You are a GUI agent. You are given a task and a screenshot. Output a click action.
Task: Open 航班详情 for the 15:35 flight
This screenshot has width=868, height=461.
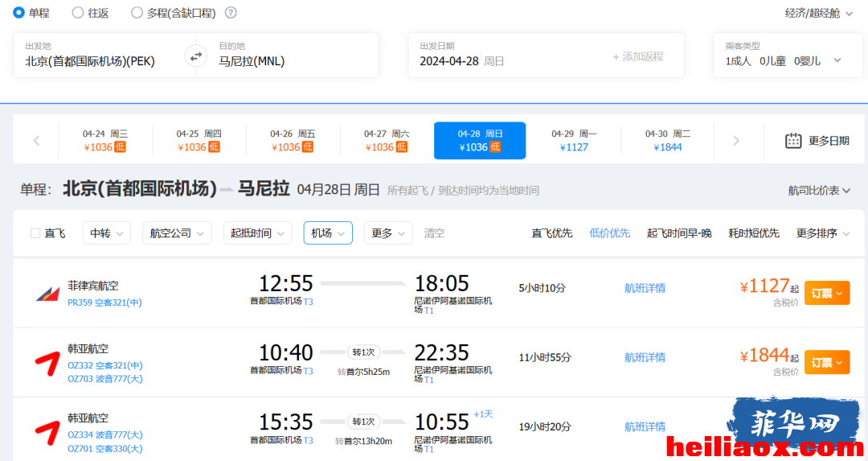[x=645, y=426]
